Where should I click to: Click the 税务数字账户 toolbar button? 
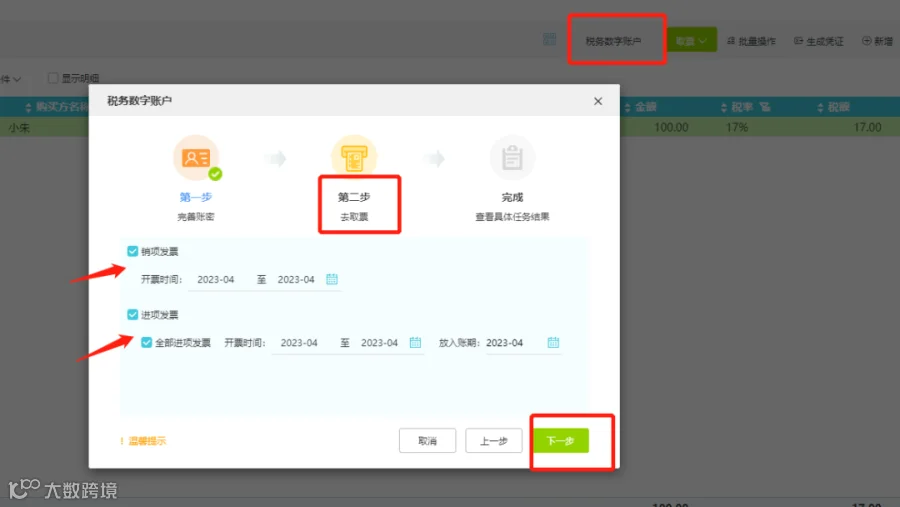(x=613, y=41)
